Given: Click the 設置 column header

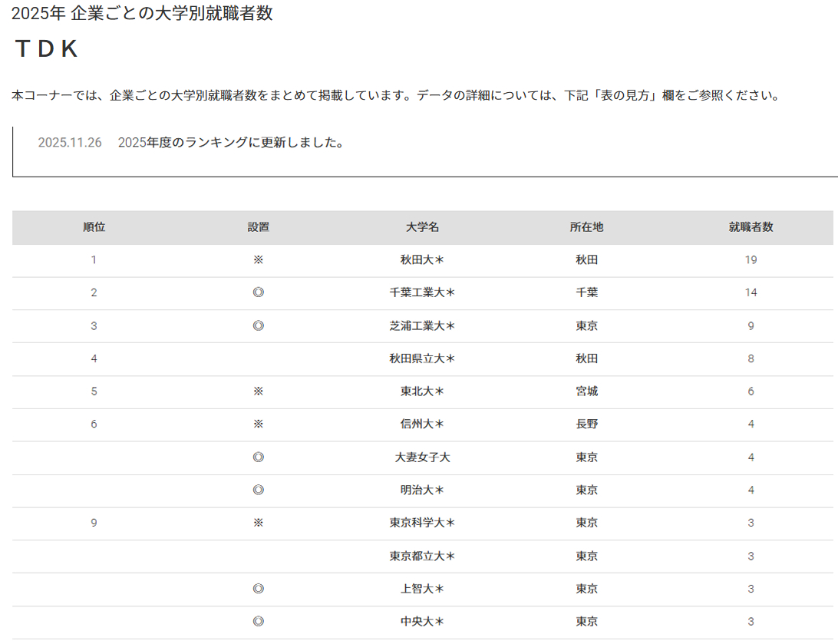Looking at the screenshot, I should click(258, 227).
